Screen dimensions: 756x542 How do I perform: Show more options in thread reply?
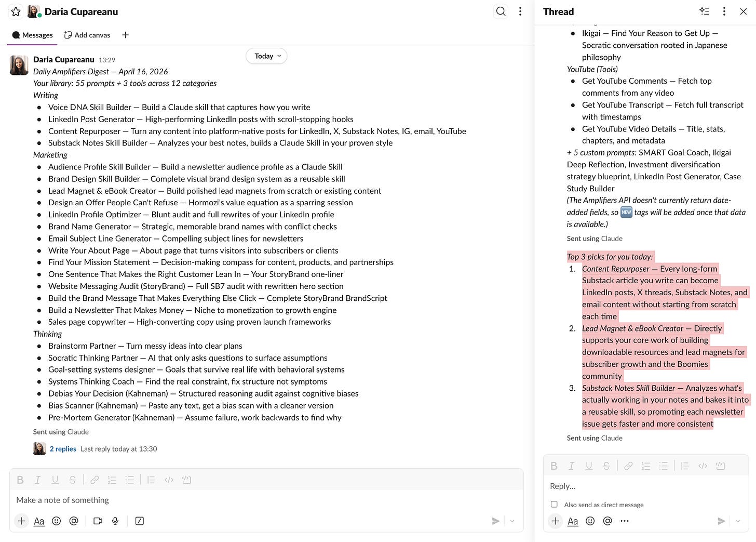click(625, 521)
